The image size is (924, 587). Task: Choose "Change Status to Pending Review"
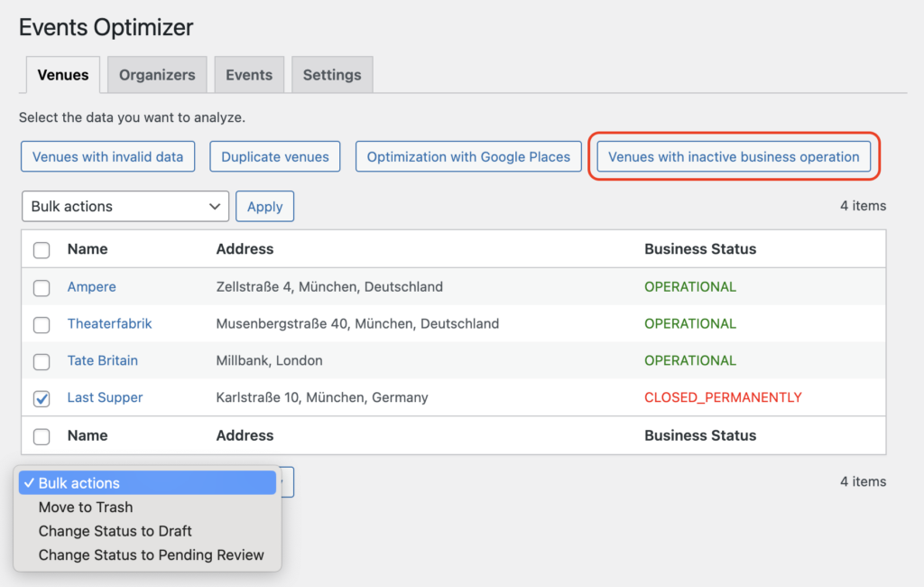click(150, 554)
